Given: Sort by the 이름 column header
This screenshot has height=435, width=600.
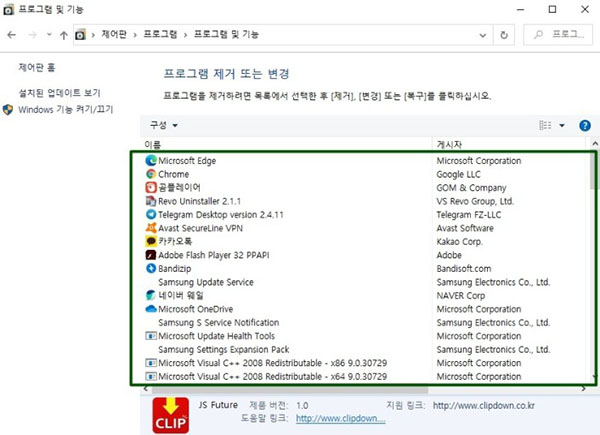Looking at the screenshot, I should click(x=153, y=144).
